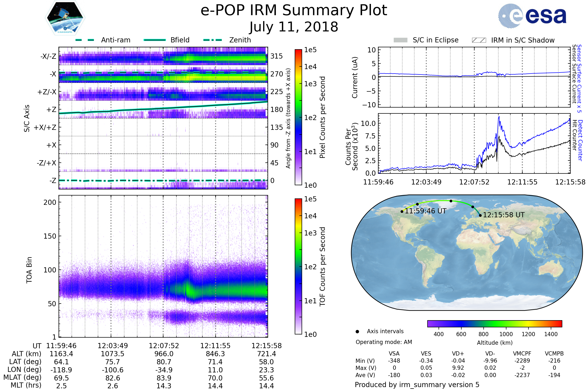588x392 pixels.
Task: Click the VSA column header in voltage table
Action: 394,354
